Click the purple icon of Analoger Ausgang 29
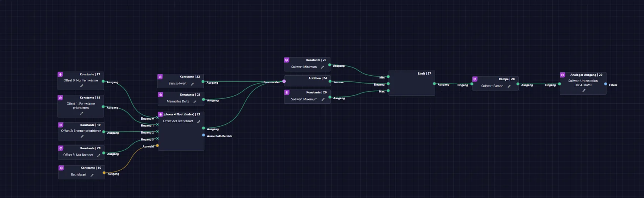Image resolution: width=644 pixels, height=198 pixels. pos(563,75)
